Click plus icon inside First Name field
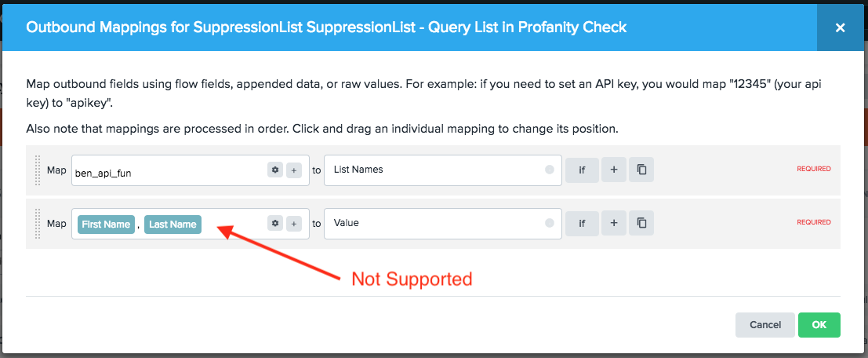868x358 pixels. tap(294, 224)
